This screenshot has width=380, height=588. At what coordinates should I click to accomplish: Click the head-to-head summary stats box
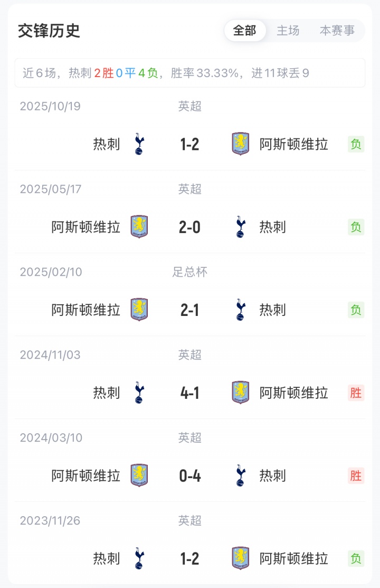(x=190, y=73)
